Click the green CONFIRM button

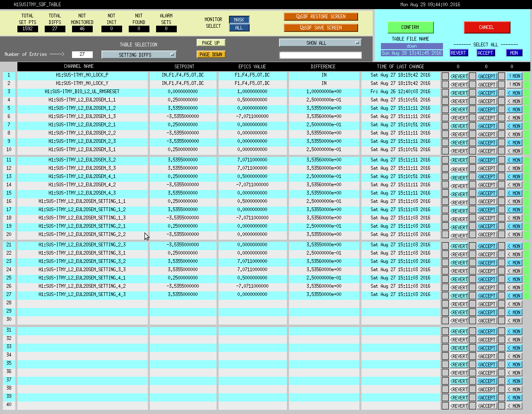click(x=410, y=27)
